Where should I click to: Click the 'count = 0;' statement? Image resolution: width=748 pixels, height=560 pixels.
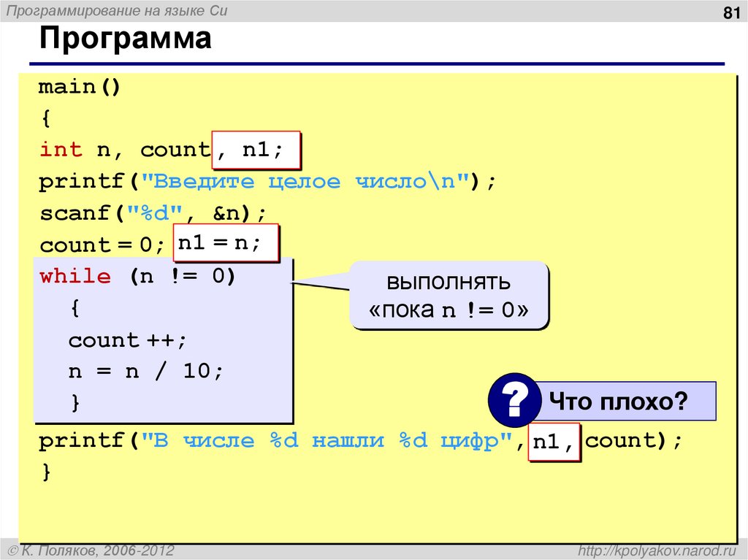102,245
